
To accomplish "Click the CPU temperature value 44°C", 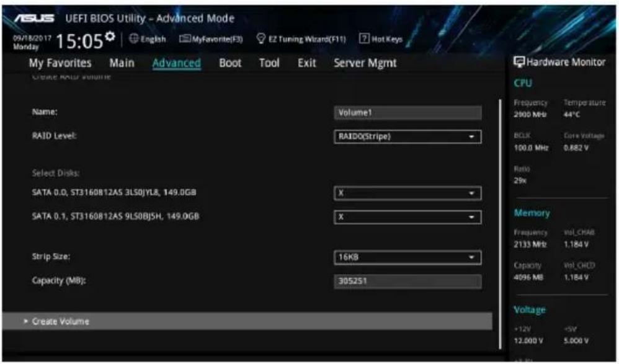I will [572, 115].
